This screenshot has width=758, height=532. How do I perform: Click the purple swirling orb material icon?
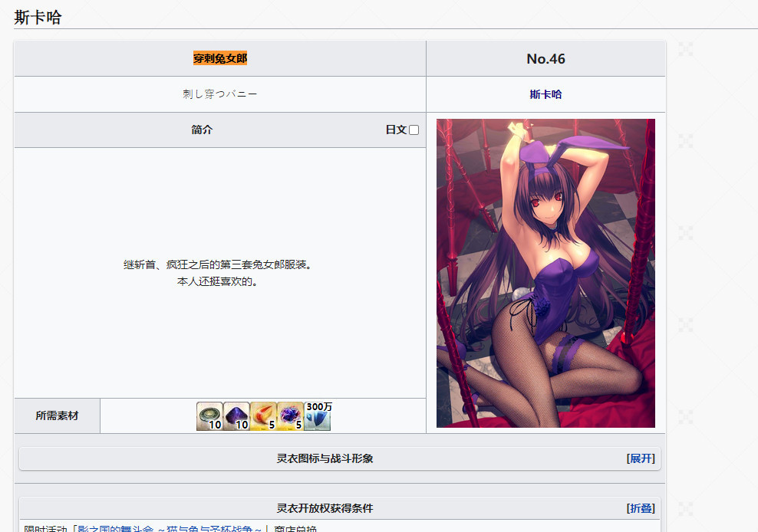(x=290, y=416)
